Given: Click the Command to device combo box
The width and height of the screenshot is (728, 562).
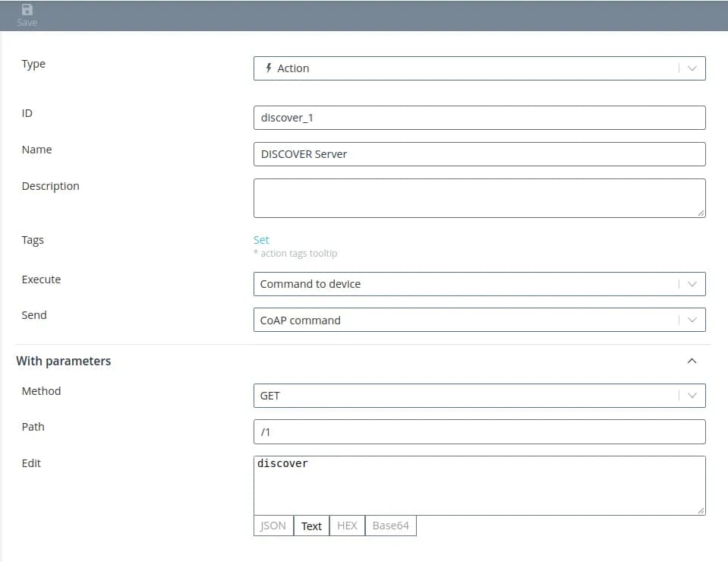Looking at the screenshot, I should click(x=463, y=284).
